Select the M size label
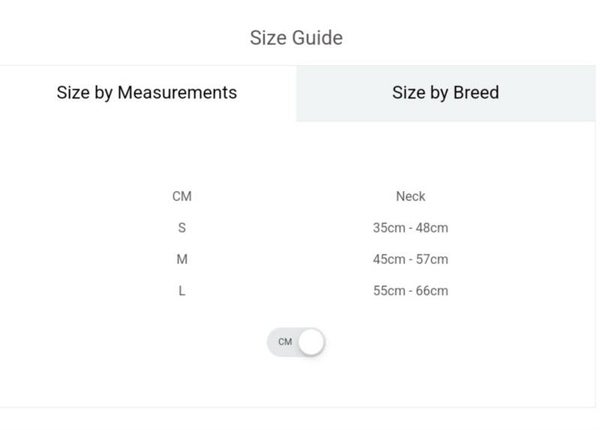The image size is (600, 430). (x=182, y=259)
